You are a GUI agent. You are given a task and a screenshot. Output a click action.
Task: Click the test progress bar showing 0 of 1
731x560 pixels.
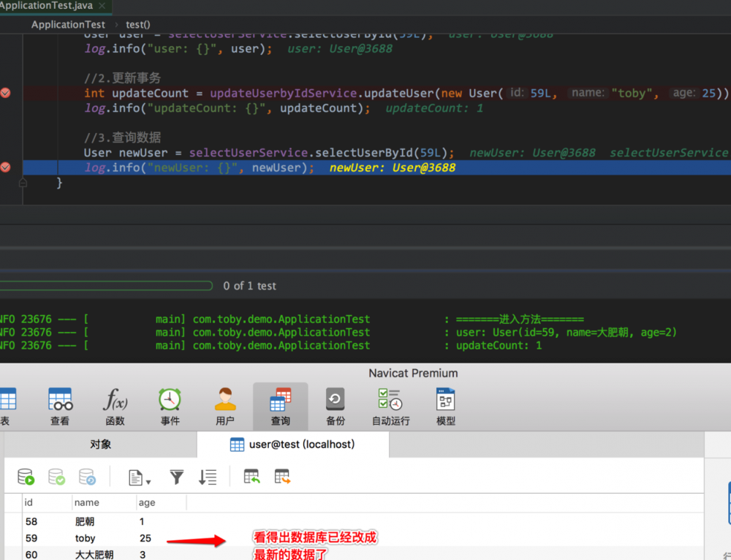(106, 286)
